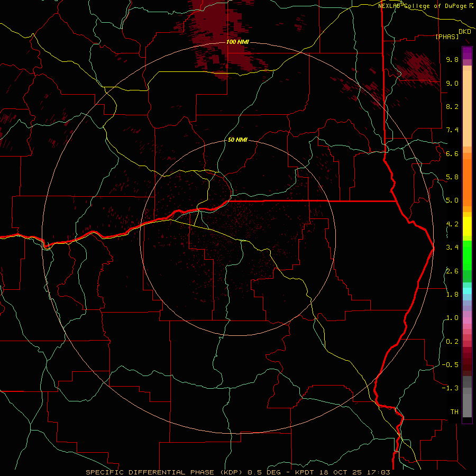Click the 3.4 value on the color scale
This screenshot has height=476, width=476.
(x=452, y=248)
